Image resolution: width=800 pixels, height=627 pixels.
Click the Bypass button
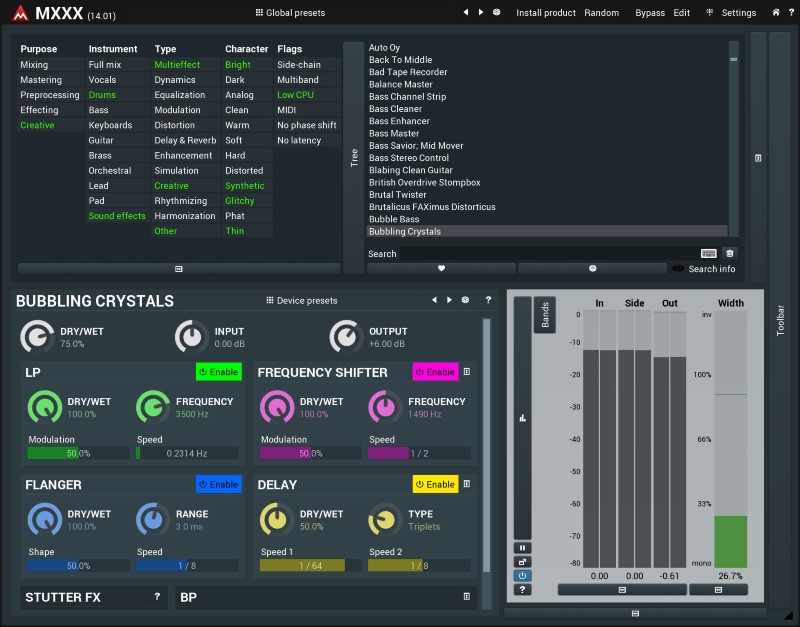[x=649, y=13]
